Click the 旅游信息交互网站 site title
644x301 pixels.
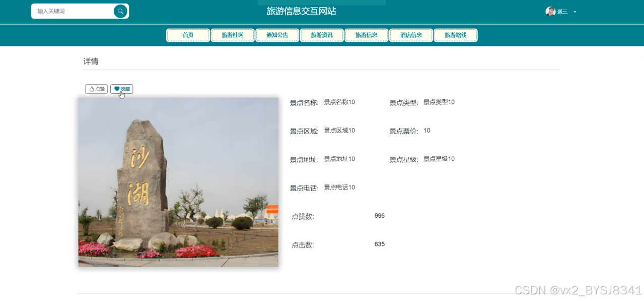click(x=301, y=11)
